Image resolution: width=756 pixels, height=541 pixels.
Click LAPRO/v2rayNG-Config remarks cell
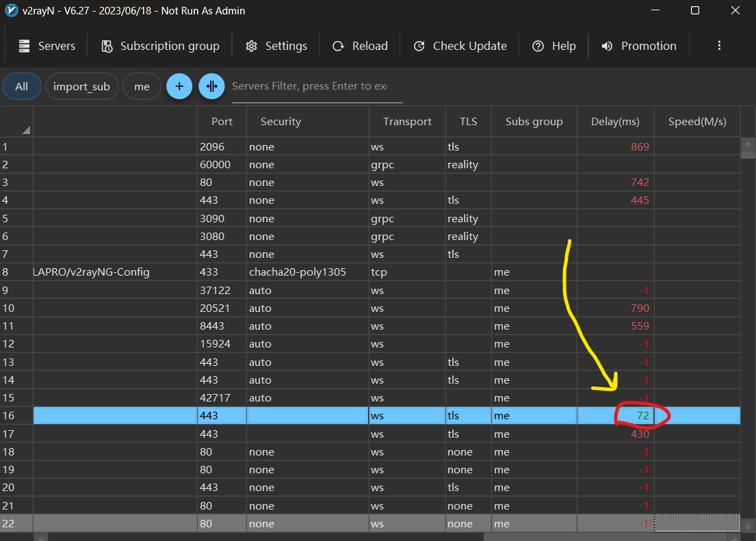coord(115,272)
